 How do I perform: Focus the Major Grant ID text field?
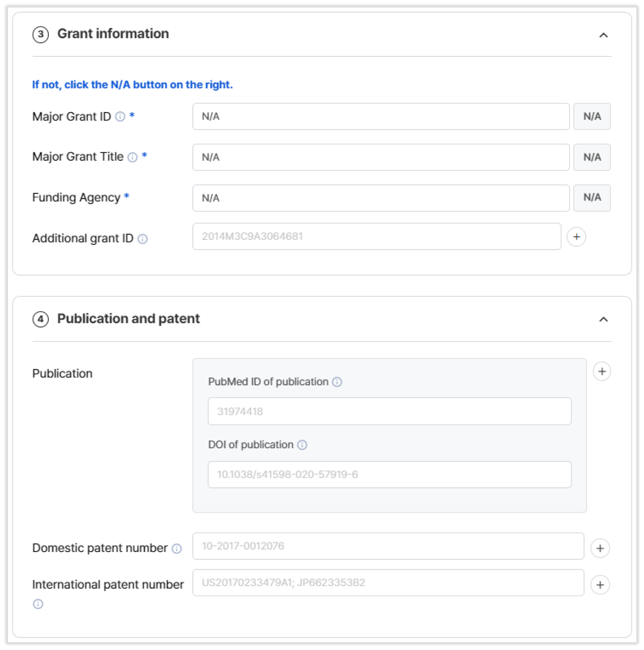coord(380,116)
